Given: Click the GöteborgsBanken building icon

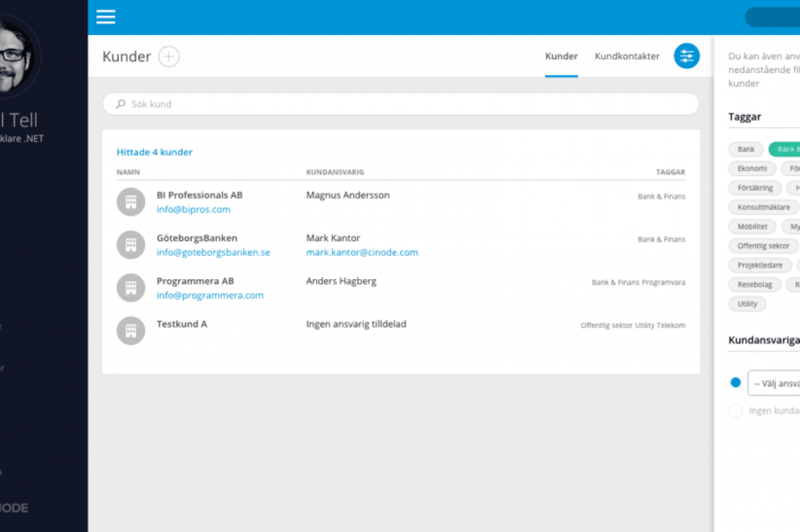Looking at the screenshot, I should [131, 245].
